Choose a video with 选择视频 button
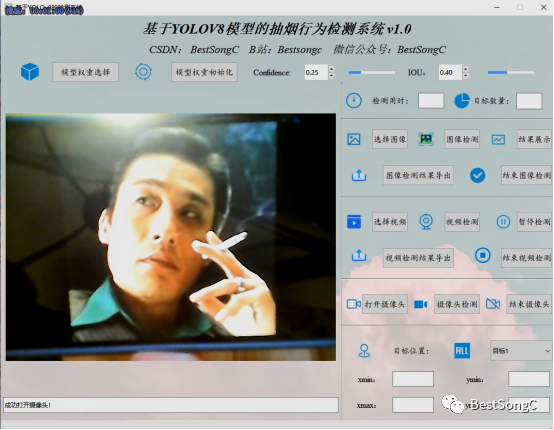This screenshot has height=430, width=554. pos(390,222)
